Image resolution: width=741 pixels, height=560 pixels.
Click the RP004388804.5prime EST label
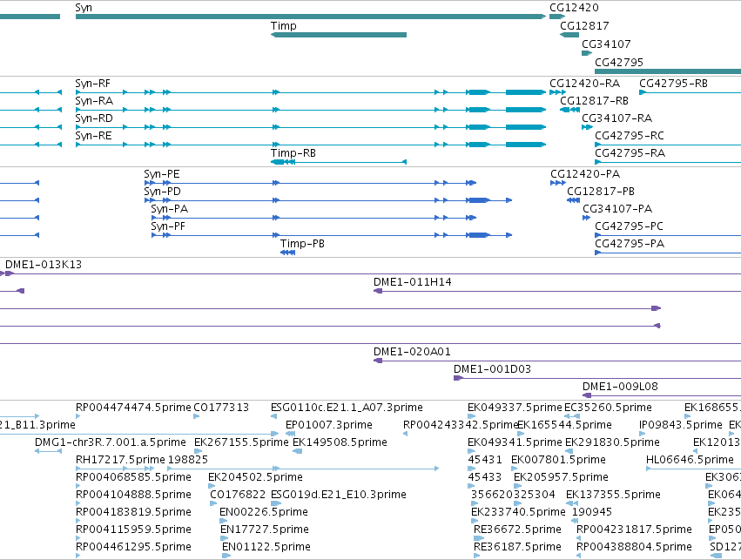(634, 547)
